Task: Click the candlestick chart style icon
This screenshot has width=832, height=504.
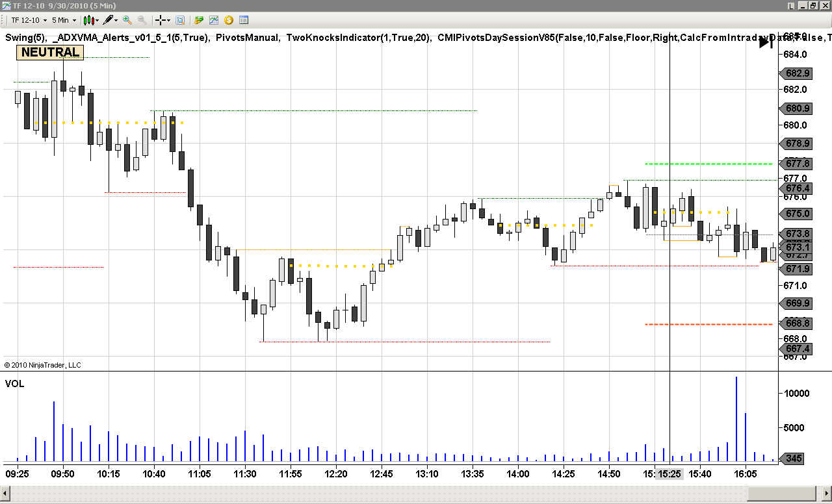Action: pyautogui.click(x=88, y=20)
